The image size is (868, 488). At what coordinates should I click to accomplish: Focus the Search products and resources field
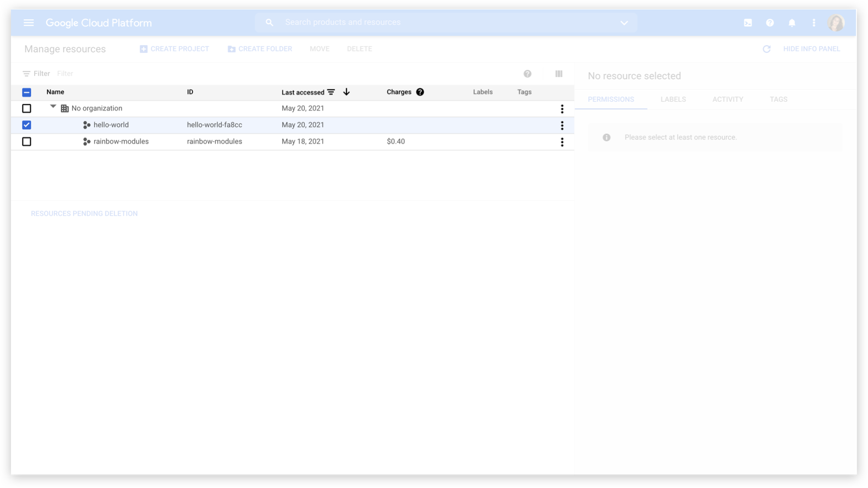coord(446,23)
